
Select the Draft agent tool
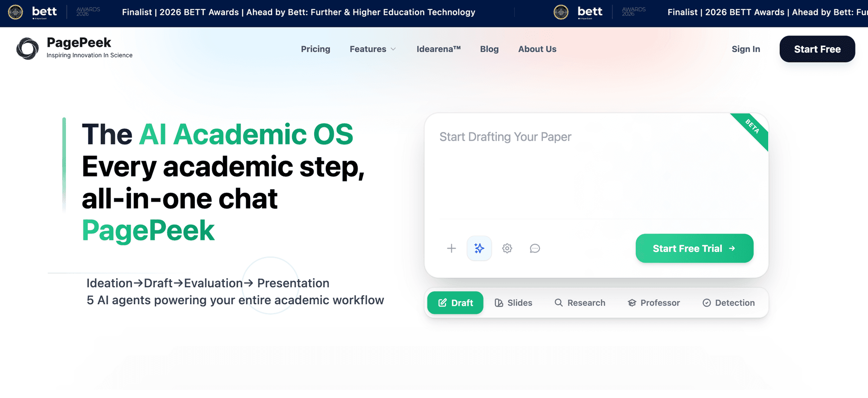coord(455,303)
